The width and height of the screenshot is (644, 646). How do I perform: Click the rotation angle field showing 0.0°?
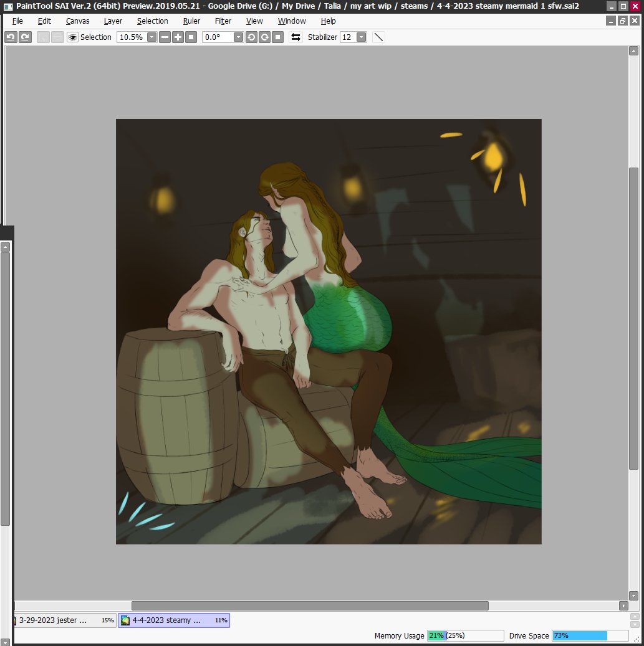click(x=218, y=37)
